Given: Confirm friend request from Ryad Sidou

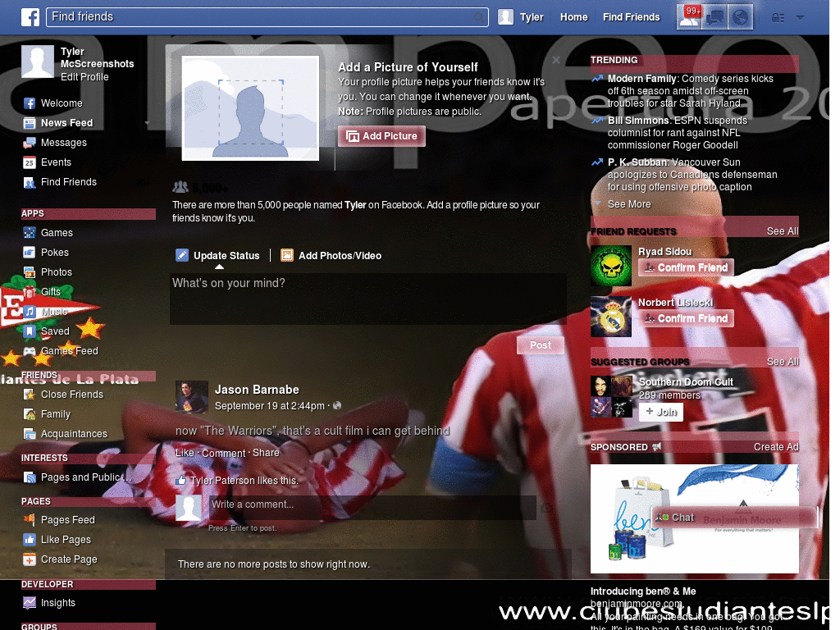Looking at the screenshot, I should [686, 267].
